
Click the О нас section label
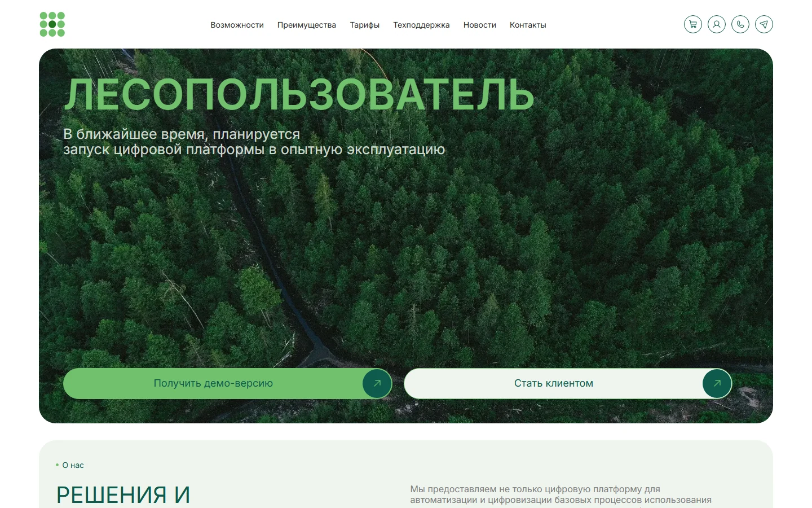coord(73,465)
